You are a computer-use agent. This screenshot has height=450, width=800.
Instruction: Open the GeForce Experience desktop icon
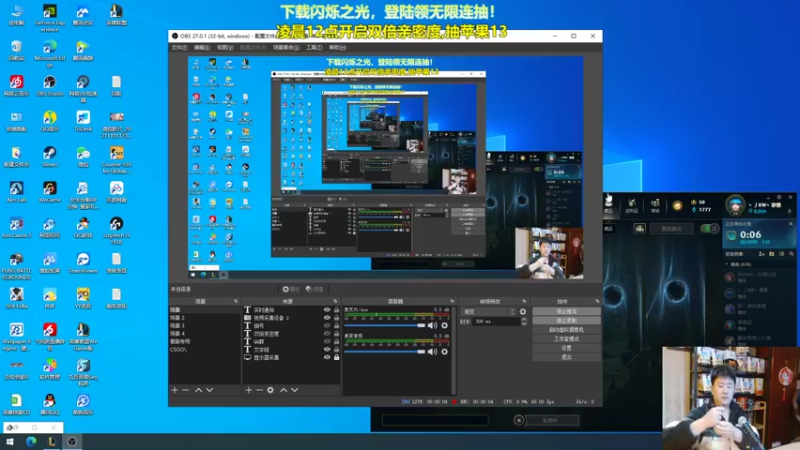click(49, 17)
